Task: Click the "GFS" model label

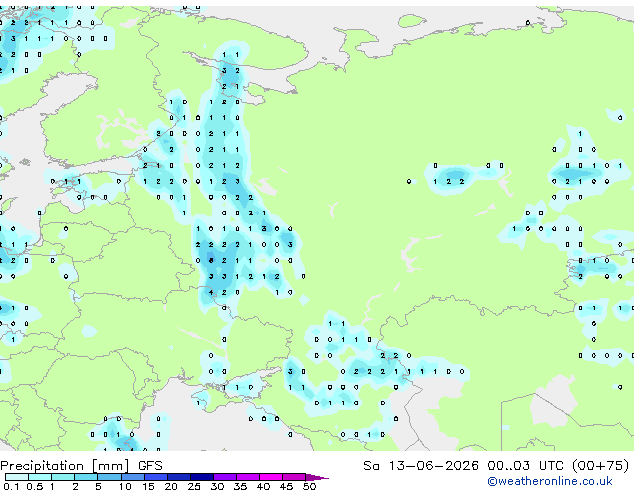Action: [150, 466]
